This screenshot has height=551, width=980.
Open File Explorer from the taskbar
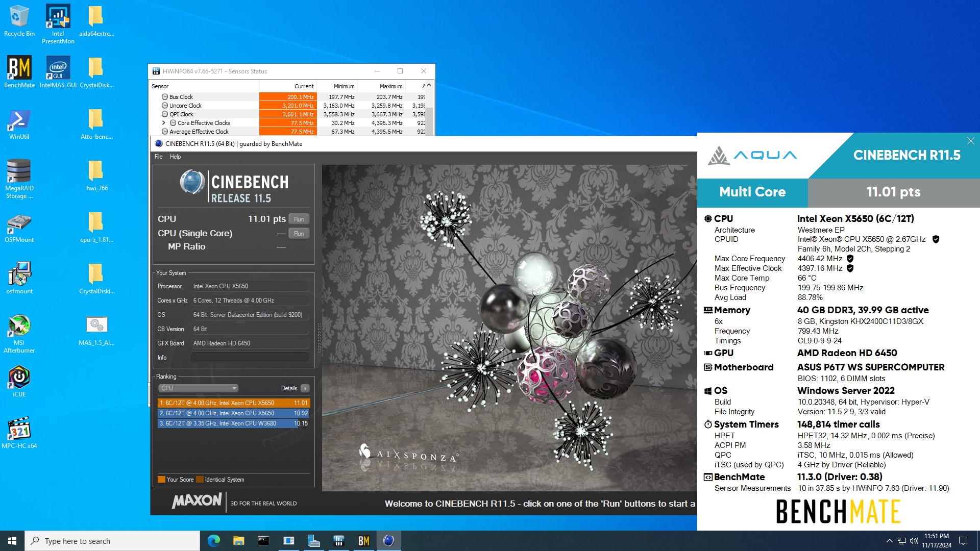pos(238,541)
